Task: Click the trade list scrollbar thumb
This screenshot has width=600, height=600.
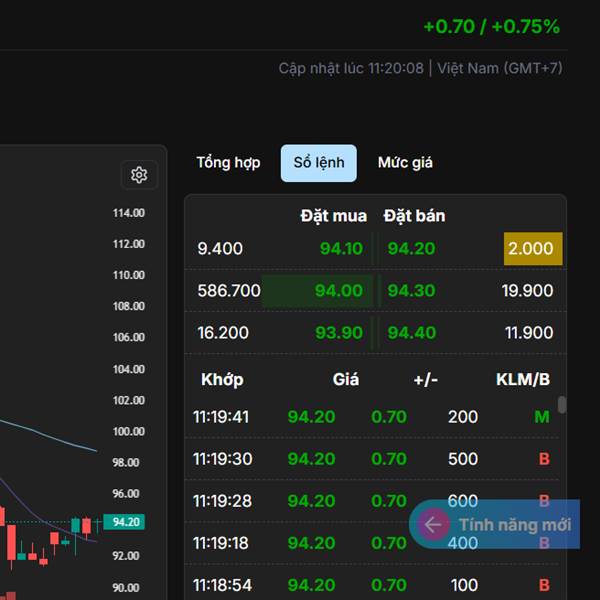Action: [562, 405]
